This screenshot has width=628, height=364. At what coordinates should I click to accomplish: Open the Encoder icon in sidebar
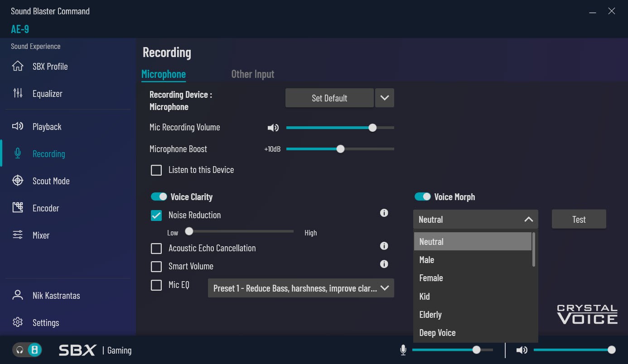coord(18,208)
